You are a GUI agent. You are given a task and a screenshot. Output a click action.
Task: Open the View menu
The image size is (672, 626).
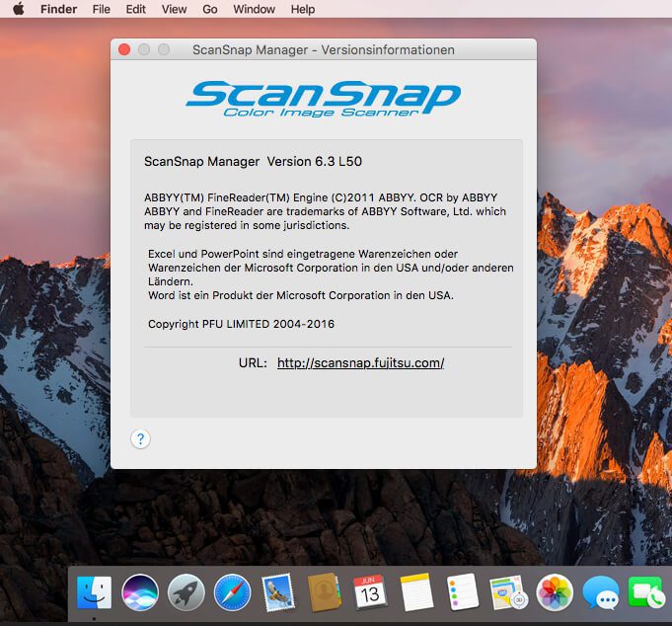(174, 9)
